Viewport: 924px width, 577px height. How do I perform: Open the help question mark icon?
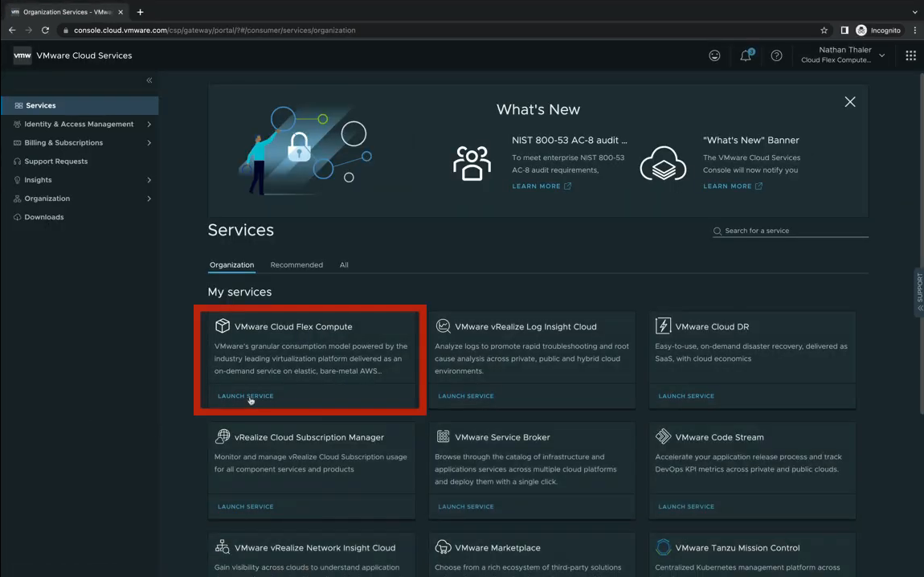pos(777,55)
